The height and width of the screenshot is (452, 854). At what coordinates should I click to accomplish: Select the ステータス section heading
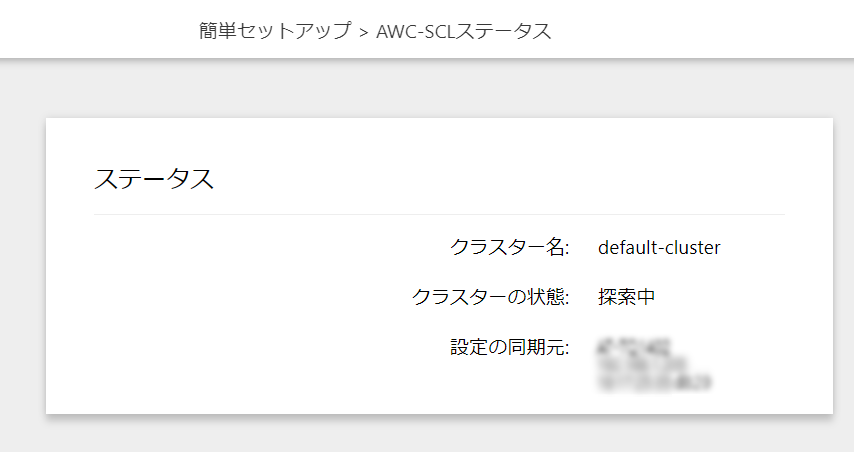pyautogui.click(x=154, y=179)
